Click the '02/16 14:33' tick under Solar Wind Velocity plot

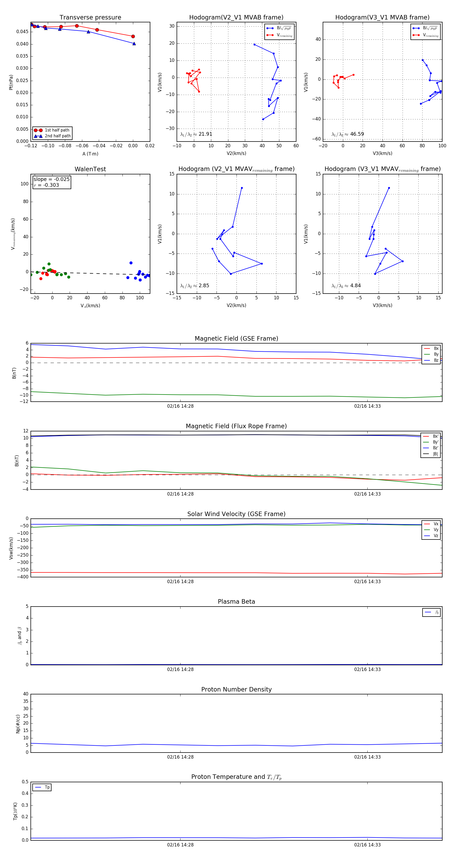pos(367,582)
